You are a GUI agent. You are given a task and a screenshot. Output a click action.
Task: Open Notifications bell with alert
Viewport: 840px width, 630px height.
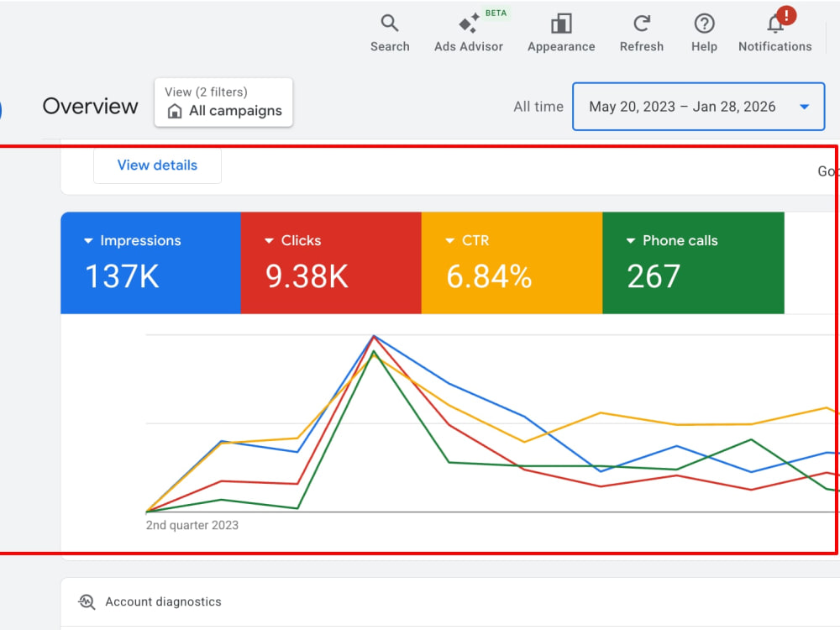[x=775, y=31]
